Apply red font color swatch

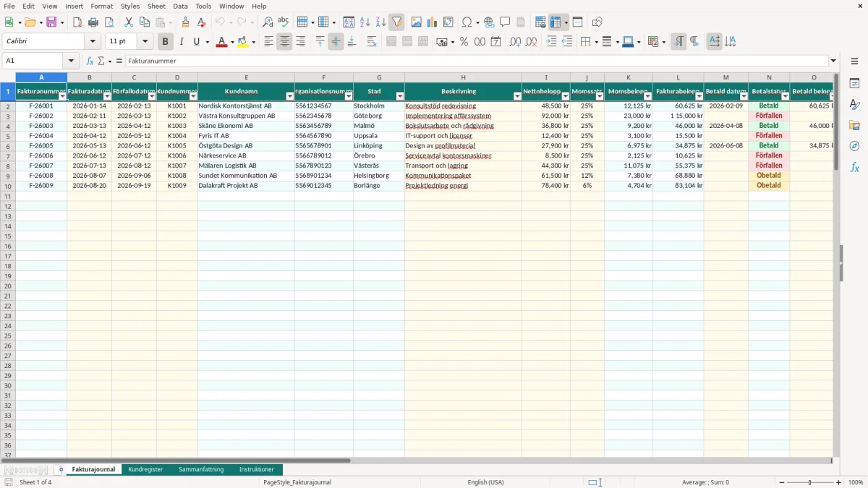point(221,42)
